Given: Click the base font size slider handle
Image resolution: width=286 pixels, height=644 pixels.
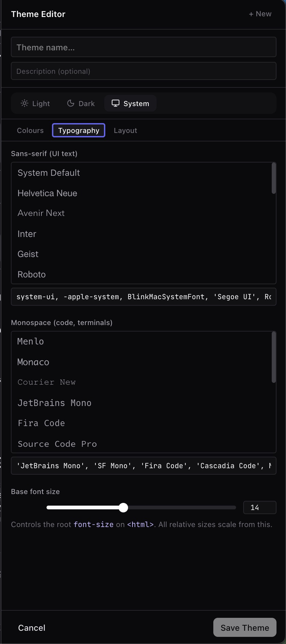Looking at the screenshot, I should (x=123, y=507).
